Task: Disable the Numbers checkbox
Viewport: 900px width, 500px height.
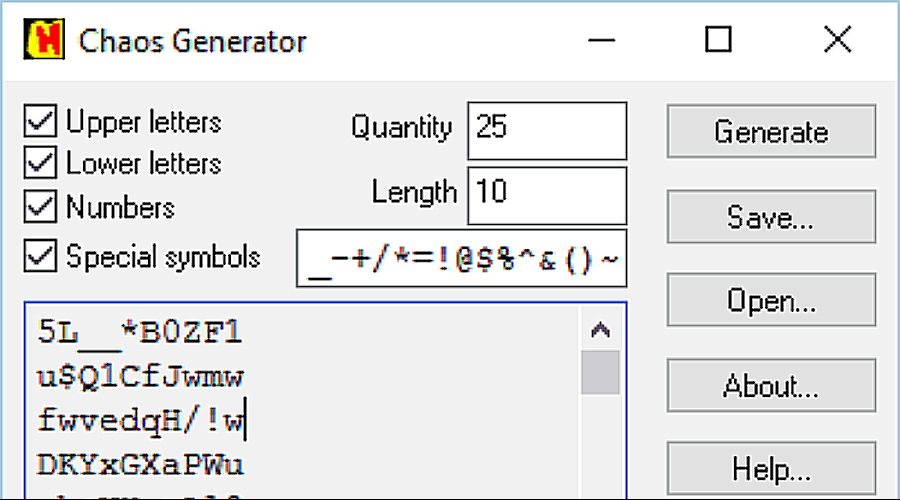Action: pyautogui.click(x=41, y=207)
